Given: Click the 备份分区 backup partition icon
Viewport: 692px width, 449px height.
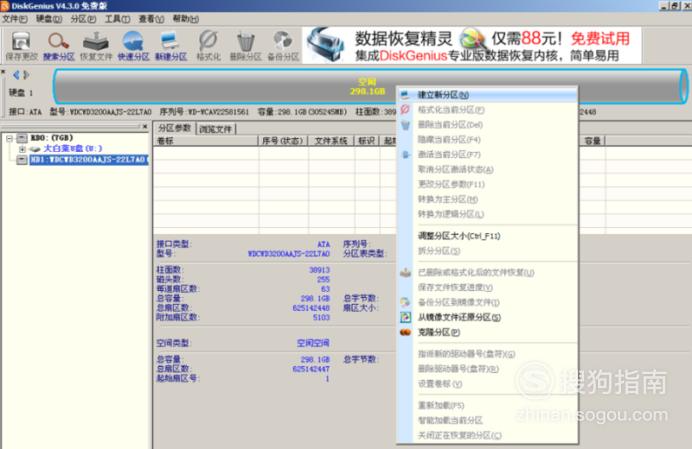Looking at the screenshot, I should (x=283, y=46).
